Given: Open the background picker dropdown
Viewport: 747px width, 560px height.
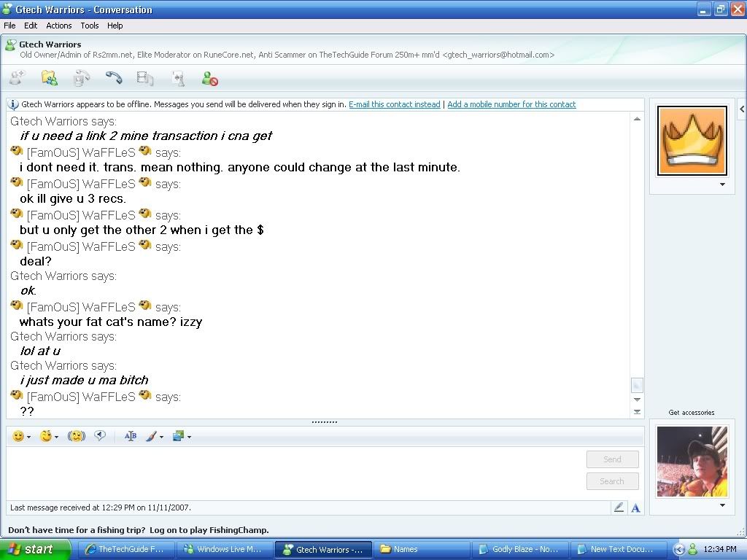Looking at the screenshot, I should (189, 437).
